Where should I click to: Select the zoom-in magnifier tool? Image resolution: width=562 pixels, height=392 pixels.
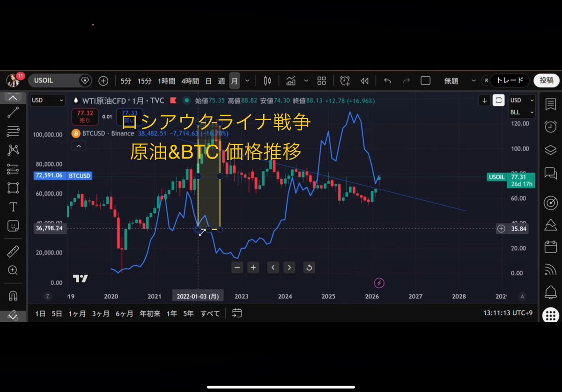13,270
